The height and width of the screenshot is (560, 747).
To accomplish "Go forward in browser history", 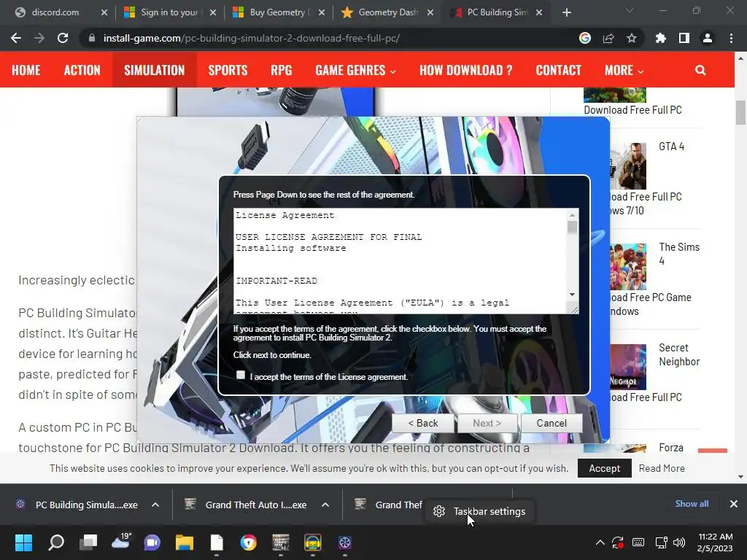I will pyautogui.click(x=39, y=38).
